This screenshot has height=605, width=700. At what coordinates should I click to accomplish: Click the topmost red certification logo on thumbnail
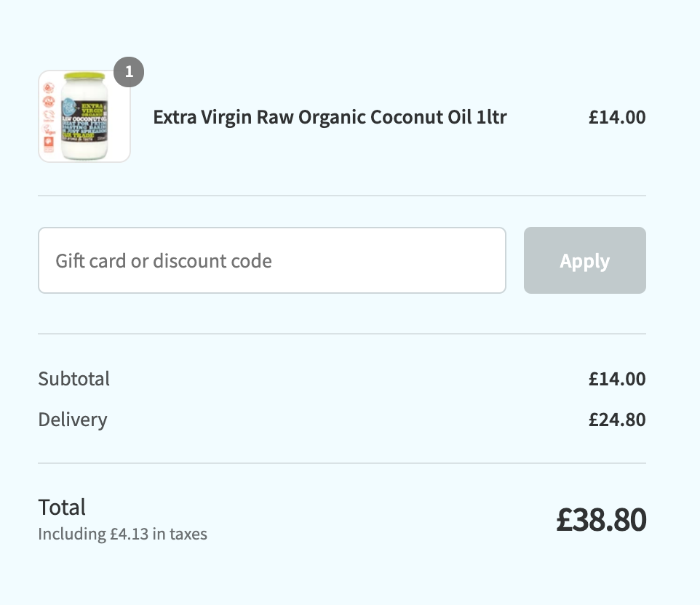pyautogui.click(x=49, y=87)
